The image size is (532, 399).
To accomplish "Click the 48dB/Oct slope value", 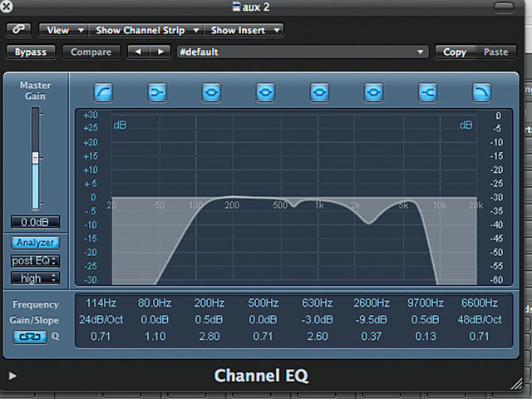I will [480, 319].
